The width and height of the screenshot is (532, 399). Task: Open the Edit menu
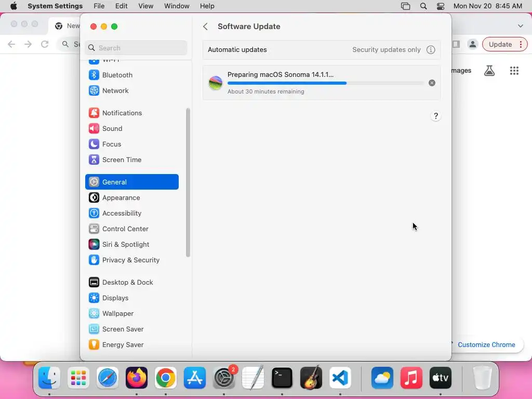121,6
